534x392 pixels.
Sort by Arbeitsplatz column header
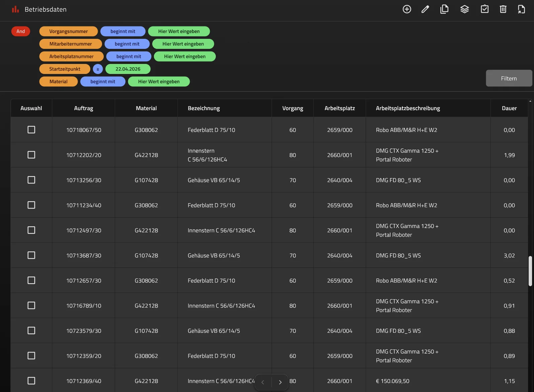point(340,108)
